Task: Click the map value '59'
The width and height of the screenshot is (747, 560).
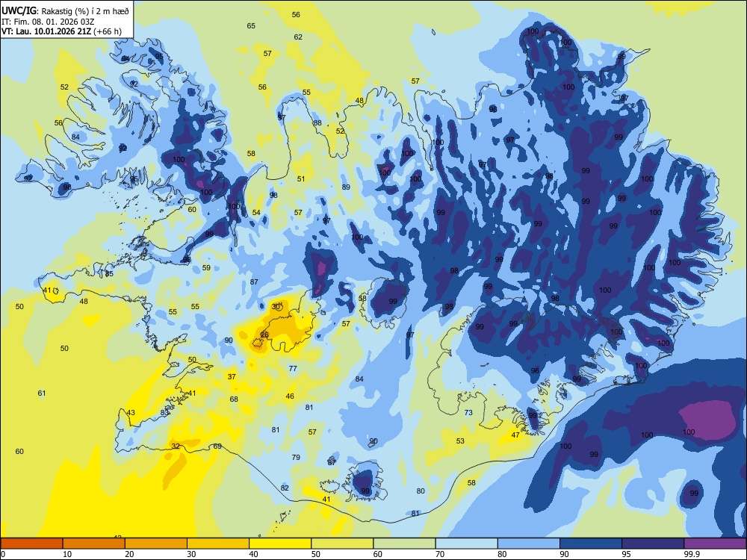Action: tap(206, 267)
